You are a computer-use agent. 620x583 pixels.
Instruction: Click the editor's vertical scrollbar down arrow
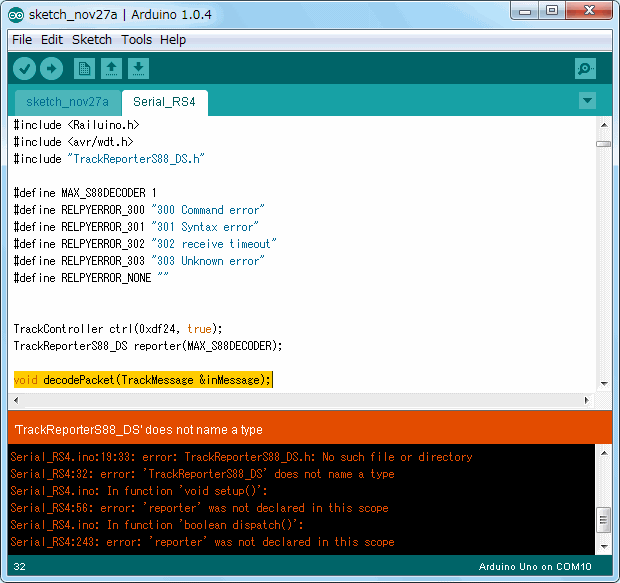point(604,384)
